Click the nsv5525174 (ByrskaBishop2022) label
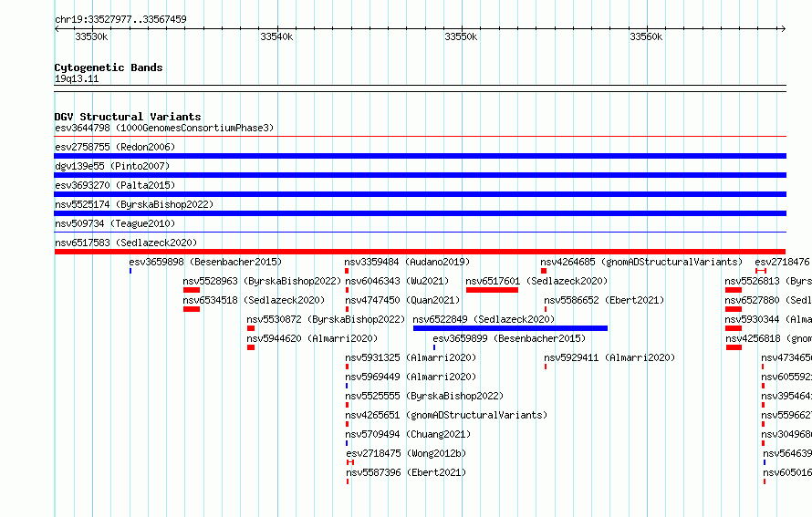 pos(134,204)
